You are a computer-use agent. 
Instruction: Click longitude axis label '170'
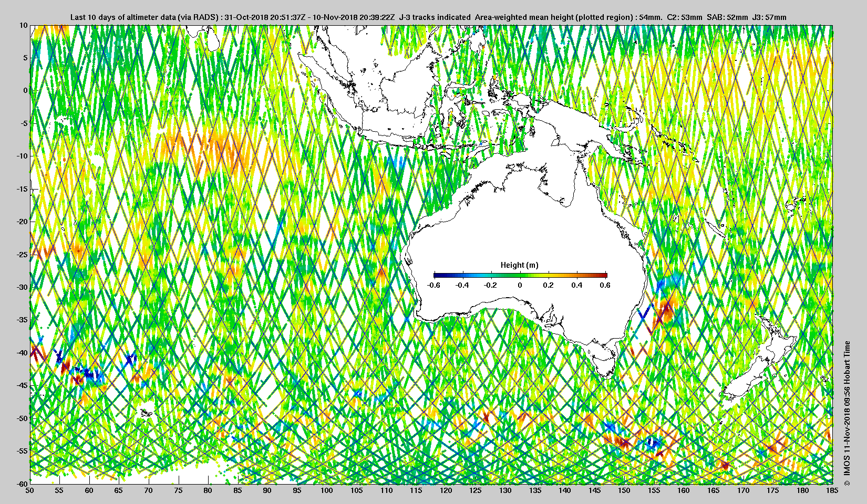point(743,490)
